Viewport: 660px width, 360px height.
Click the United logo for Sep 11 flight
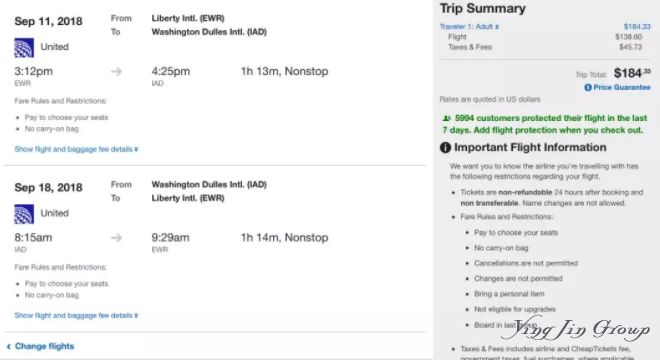(24, 48)
